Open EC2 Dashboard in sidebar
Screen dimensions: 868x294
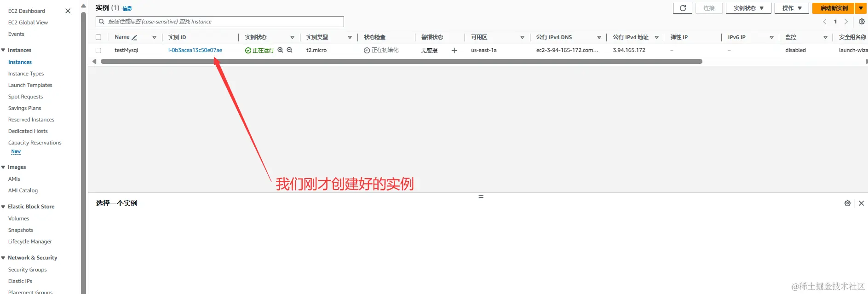(x=27, y=11)
